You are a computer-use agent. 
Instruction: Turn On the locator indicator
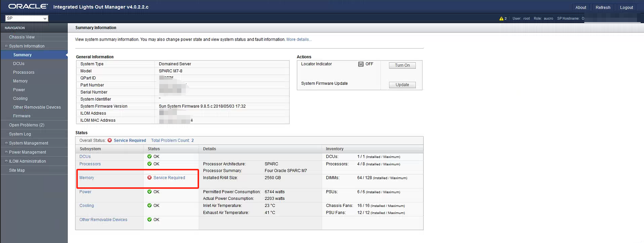click(x=402, y=65)
